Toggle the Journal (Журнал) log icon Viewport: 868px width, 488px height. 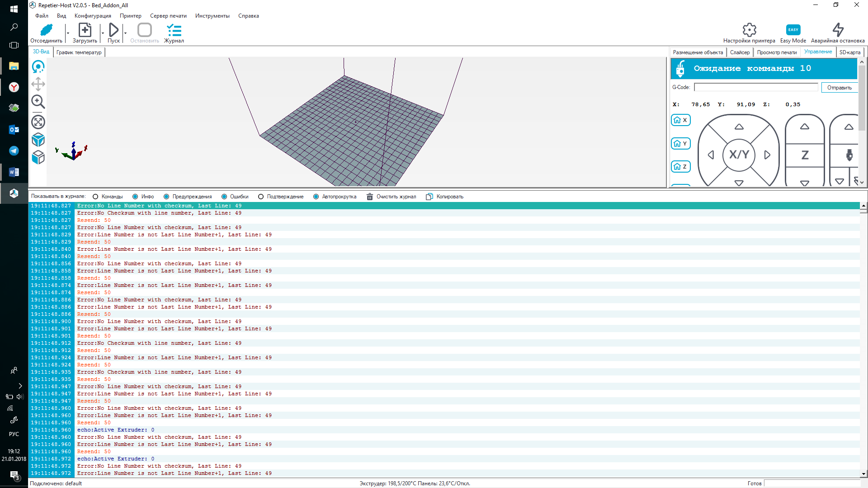[x=174, y=30]
